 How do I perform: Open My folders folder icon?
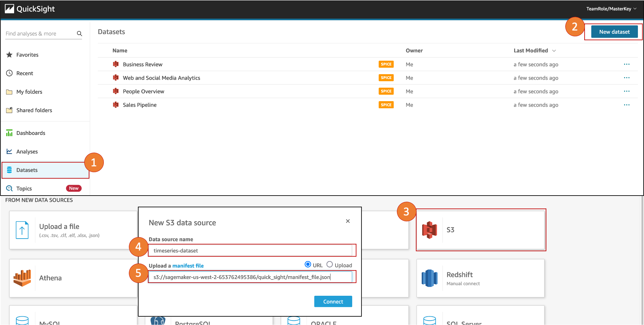coord(9,92)
